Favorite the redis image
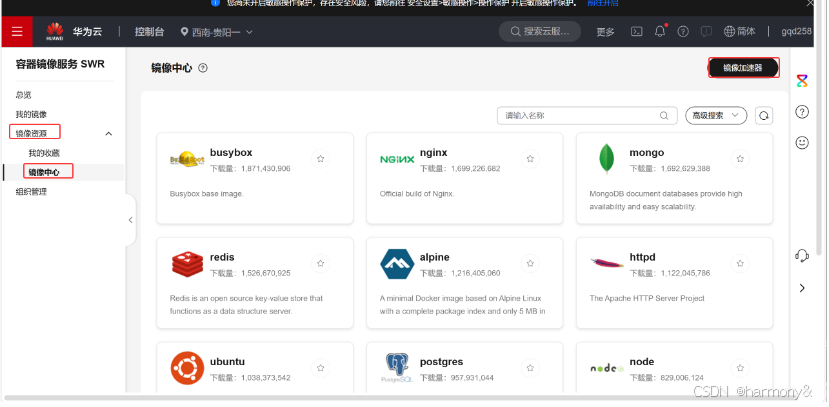The height and width of the screenshot is (407, 829). point(320,263)
